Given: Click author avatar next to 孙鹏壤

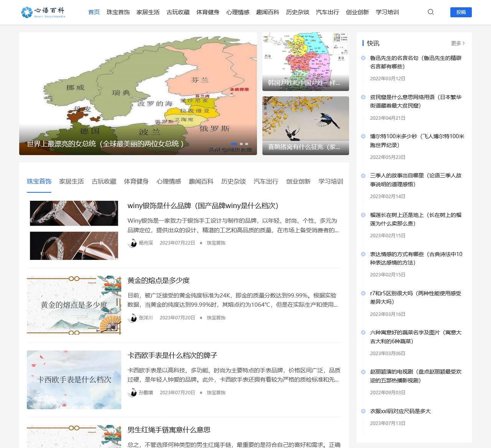Looking at the screenshot, I should (132, 393).
